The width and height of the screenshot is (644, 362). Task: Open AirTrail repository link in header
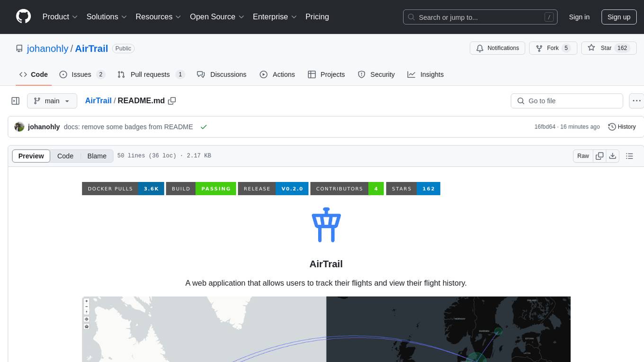(91, 48)
